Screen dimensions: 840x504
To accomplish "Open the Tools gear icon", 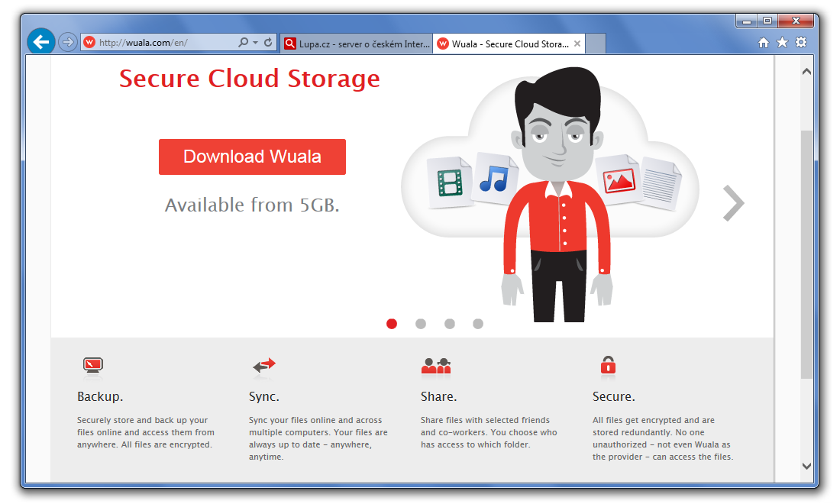I will pyautogui.click(x=800, y=43).
